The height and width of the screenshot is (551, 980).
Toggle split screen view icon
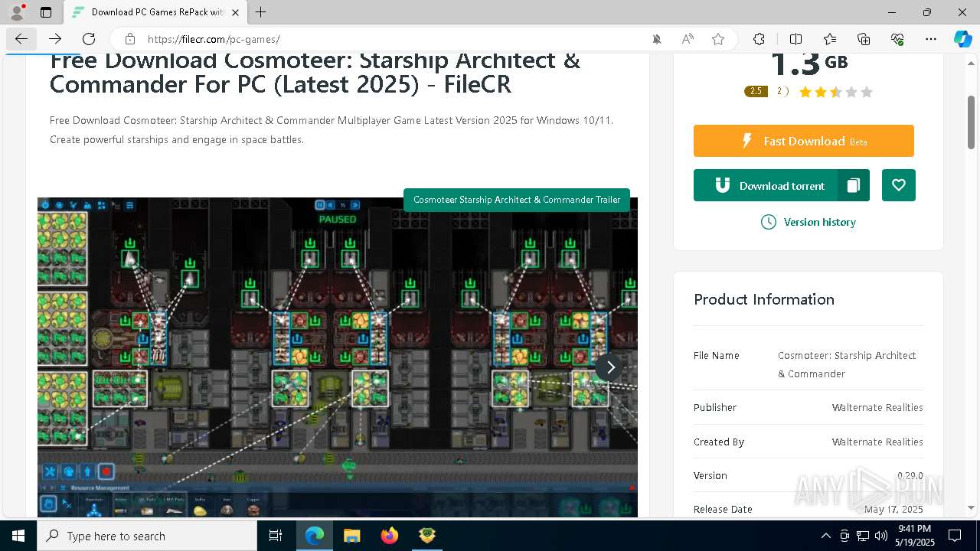tap(795, 39)
